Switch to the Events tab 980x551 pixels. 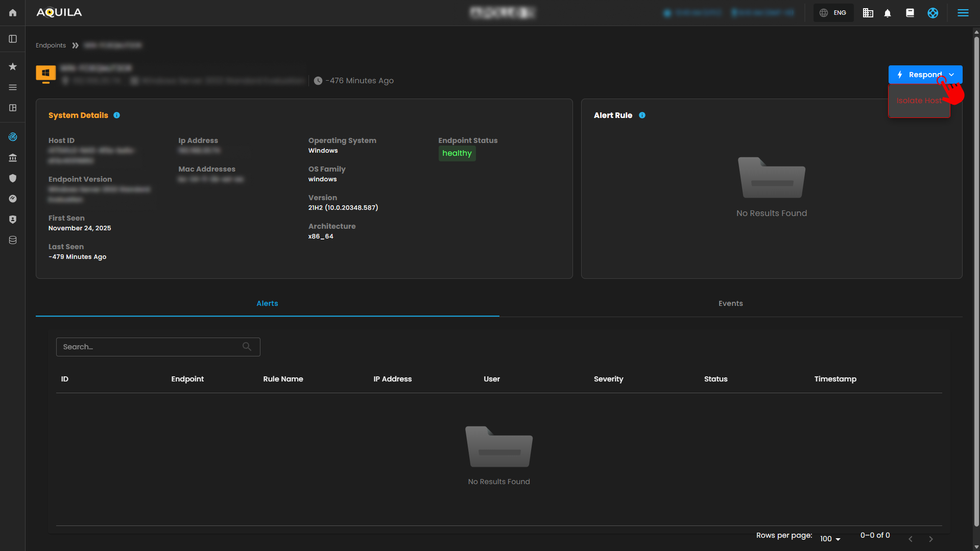(x=730, y=303)
